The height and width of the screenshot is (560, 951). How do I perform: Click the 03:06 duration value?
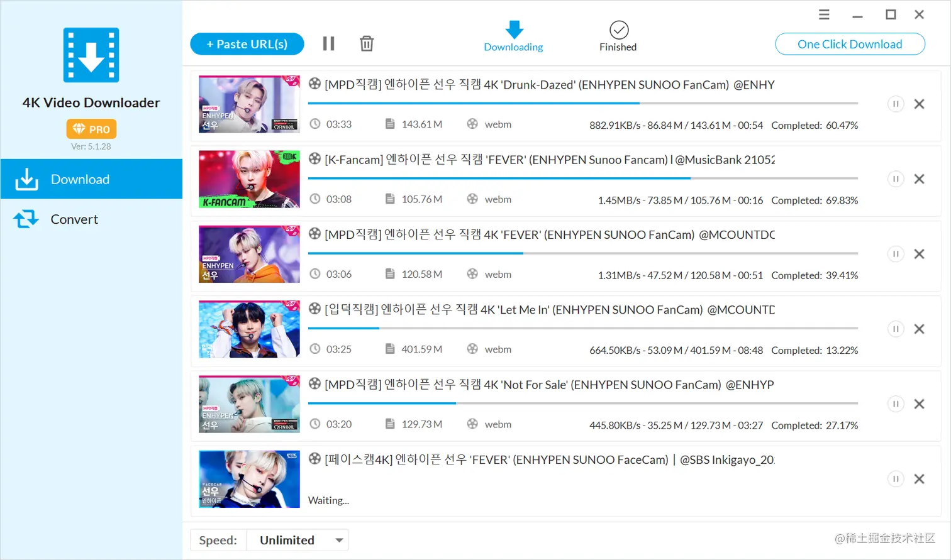tap(339, 274)
